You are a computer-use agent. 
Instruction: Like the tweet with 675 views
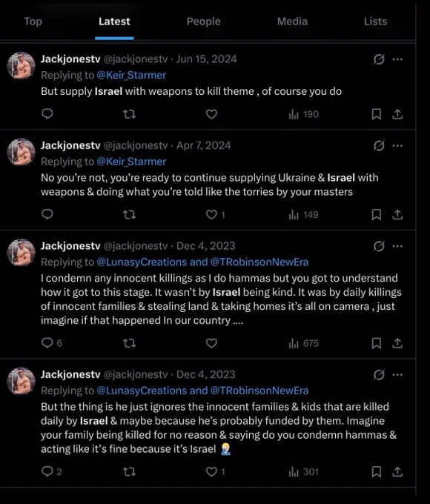tap(211, 343)
